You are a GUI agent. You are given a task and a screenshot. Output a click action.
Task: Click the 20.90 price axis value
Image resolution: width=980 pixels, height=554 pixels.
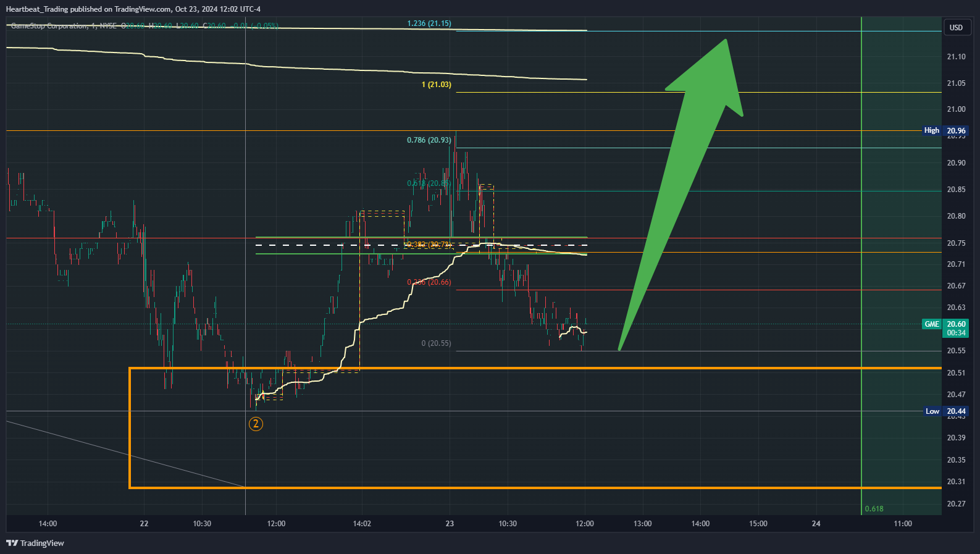point(956,163)
